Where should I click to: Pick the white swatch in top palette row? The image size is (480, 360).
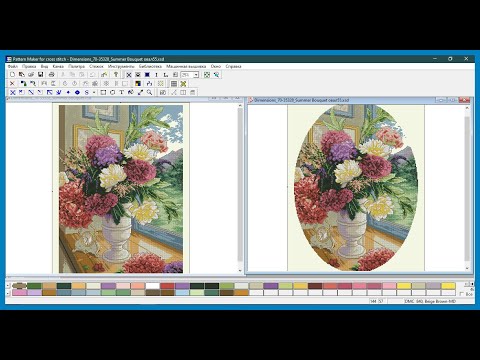click(152, 286)
